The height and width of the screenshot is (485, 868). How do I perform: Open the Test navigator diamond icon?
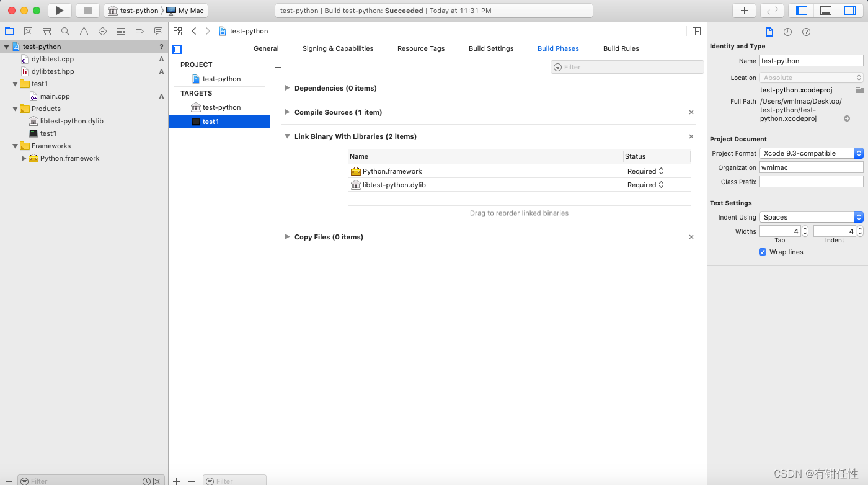pos(102,31)
